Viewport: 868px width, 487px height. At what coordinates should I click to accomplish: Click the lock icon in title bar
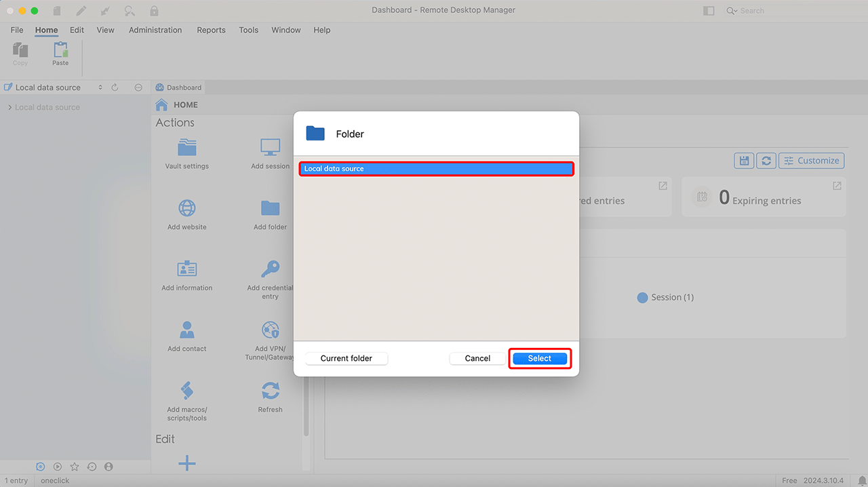coord(154,11)
